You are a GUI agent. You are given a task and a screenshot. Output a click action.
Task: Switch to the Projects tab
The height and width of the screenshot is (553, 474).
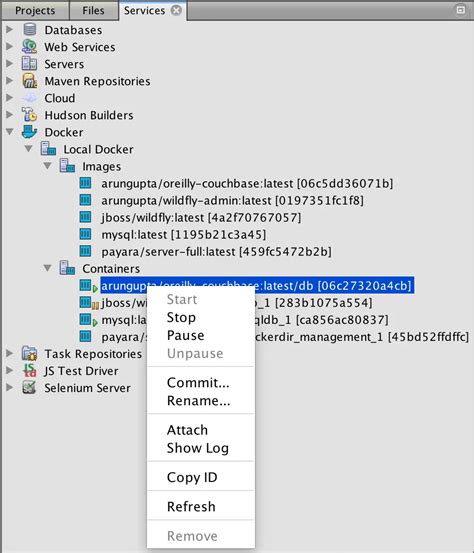point(35,11)
